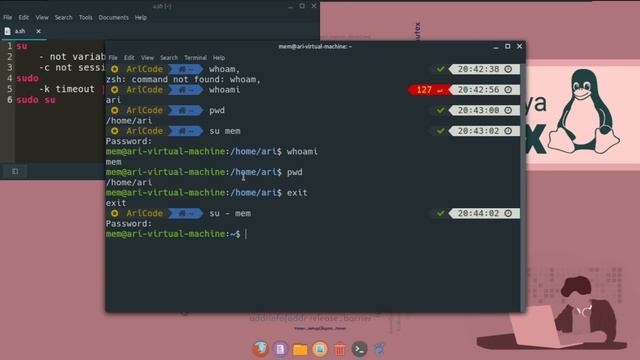Click the clock icon beside 20:42:38

pyautogui.click(x=508, y=69)
